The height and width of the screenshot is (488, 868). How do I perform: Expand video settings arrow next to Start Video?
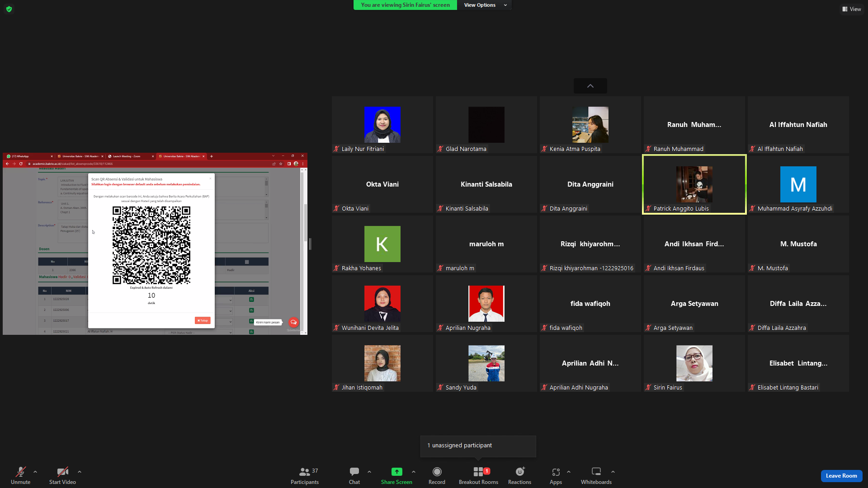tap(80, 472)
